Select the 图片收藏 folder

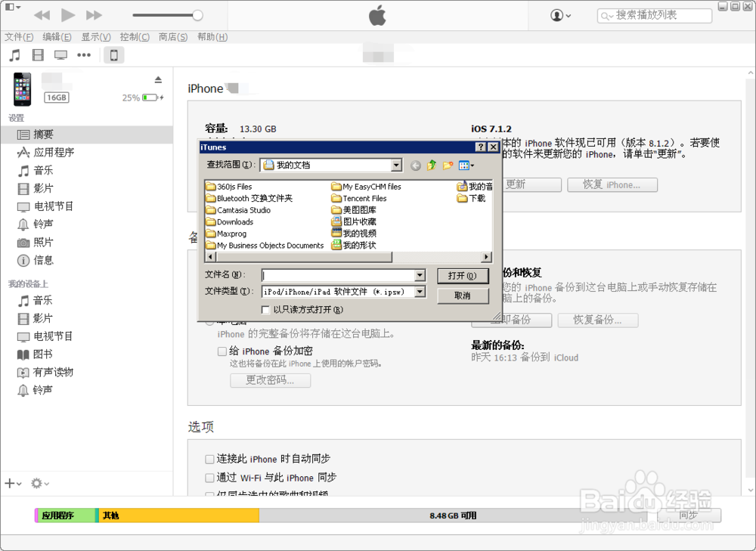(x=354, y=221)
